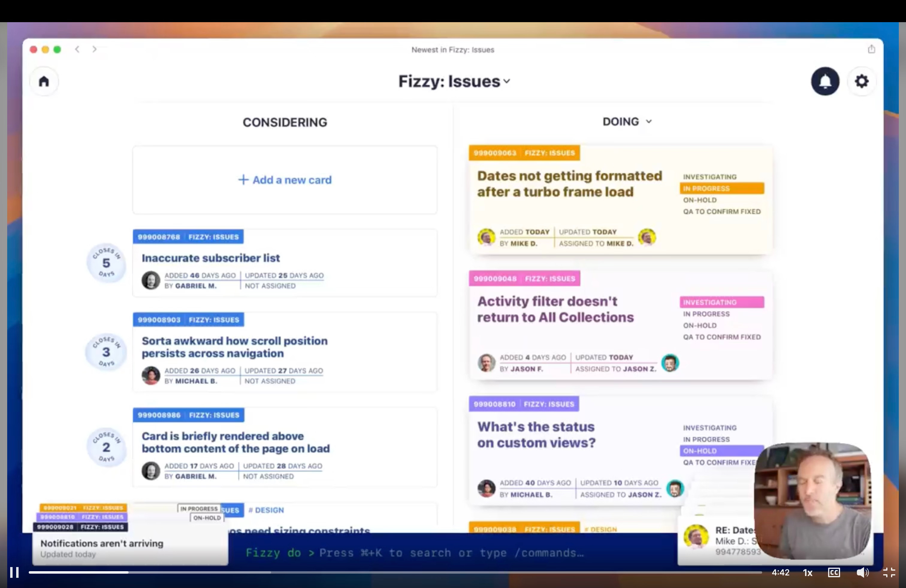The height and width of the screenshot is (588, 906).
Task: Set custom views card to In Progress
Action: [706, 439]
